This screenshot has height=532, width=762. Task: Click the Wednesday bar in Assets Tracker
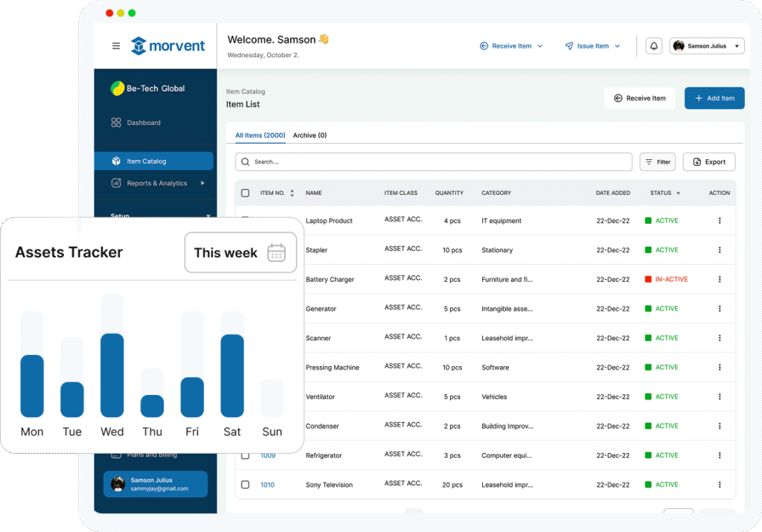112,375
